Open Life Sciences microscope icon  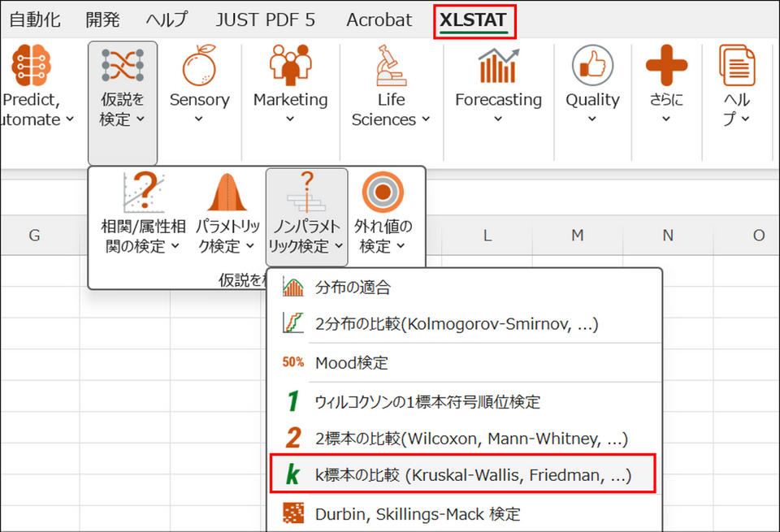click(x=391, y=66)
